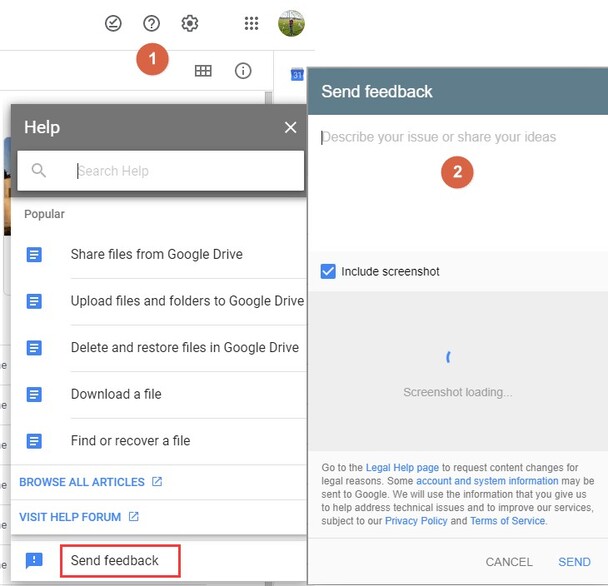Open article Share files from Google Drive
The height and width of the screenshot is (586, 608).
pos(156,254)
